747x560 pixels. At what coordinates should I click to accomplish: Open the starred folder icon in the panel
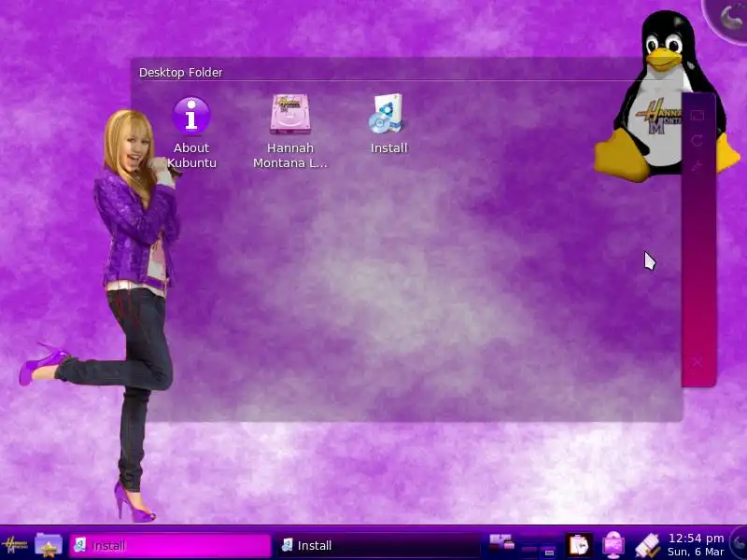pos(49,545)
